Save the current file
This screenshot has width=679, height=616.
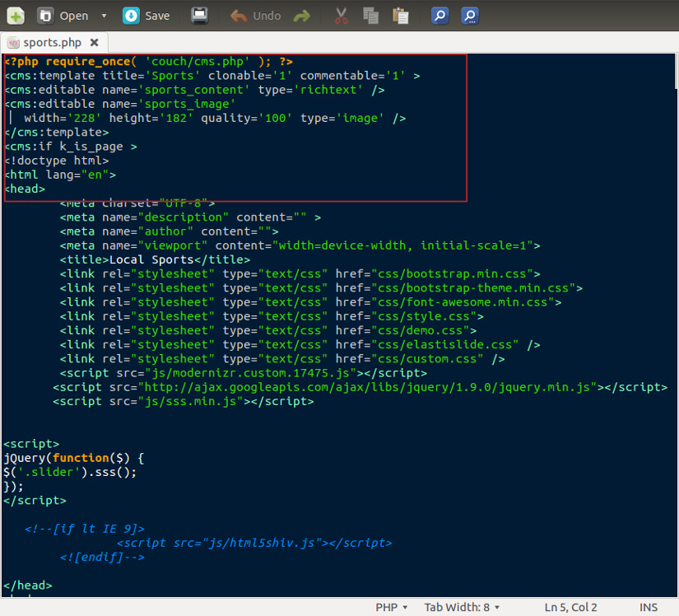[146, 16]
